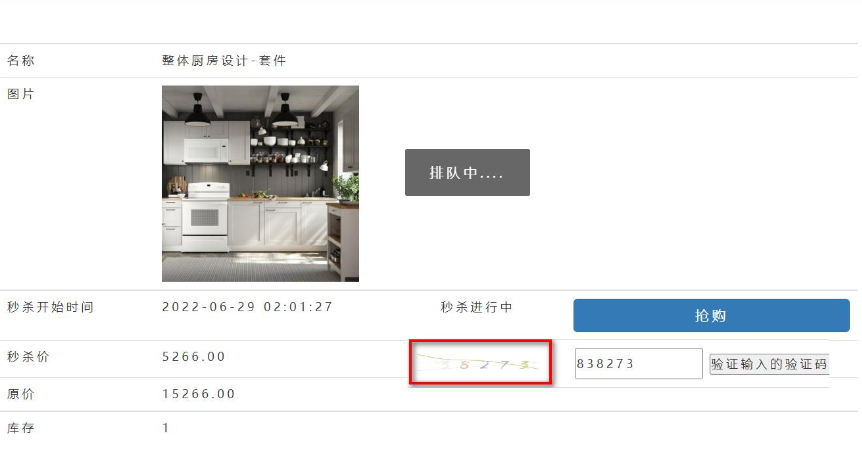This screenshot has width=862, height=451.
Task: Click the 名称 row label
Action: point(21,60)
